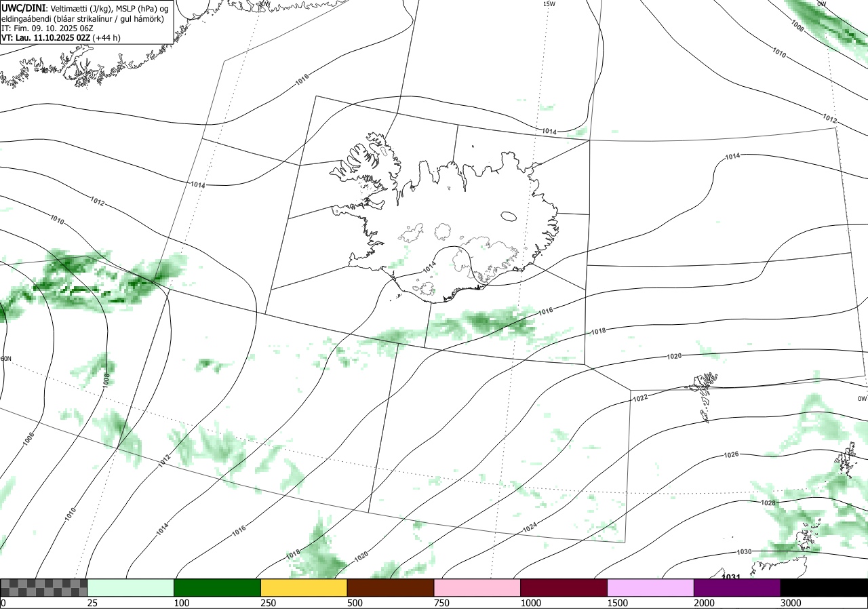Choose the light violet 1500–2000 legend swatch
This screenshot has height=609, width=868.
[651, 587]
